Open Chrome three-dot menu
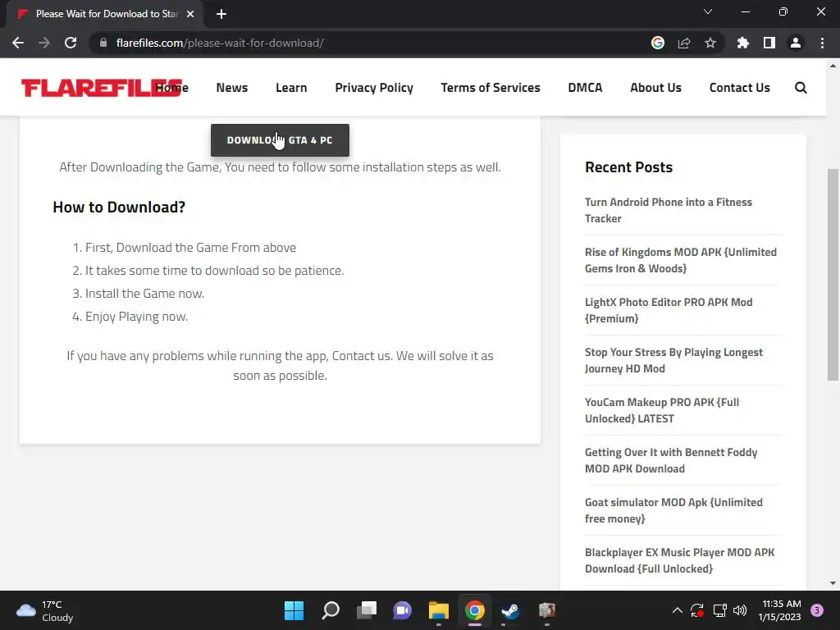840x630 pixels. point(822,43)
